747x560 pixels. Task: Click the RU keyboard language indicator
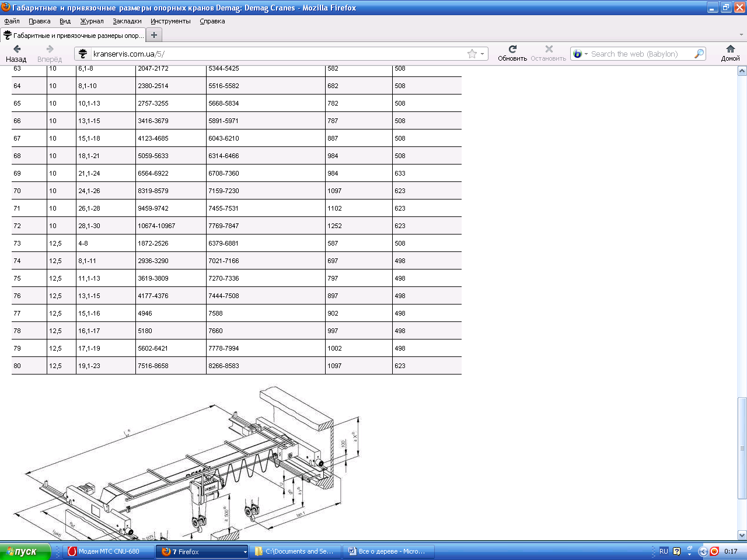pyautogui.click(x=664, y=551)
